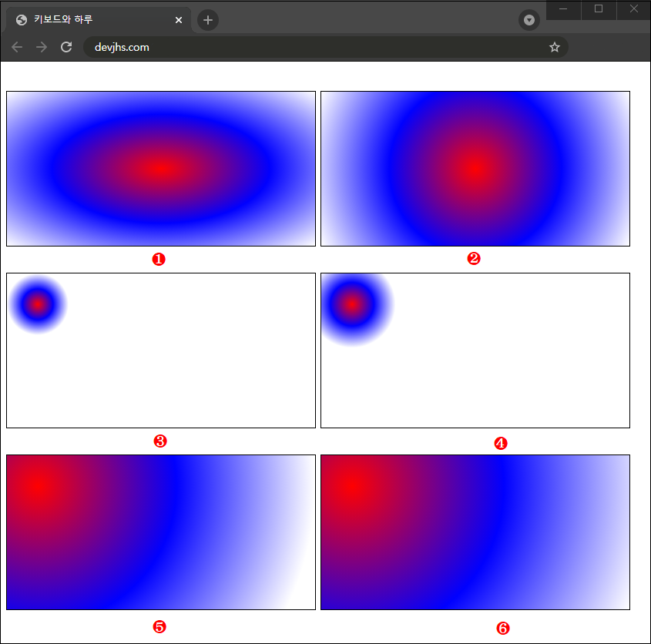This screenshot has height=644, width=651.
Task: Close the 키보드와 하루 tab
Action: [x=179, y=20]
